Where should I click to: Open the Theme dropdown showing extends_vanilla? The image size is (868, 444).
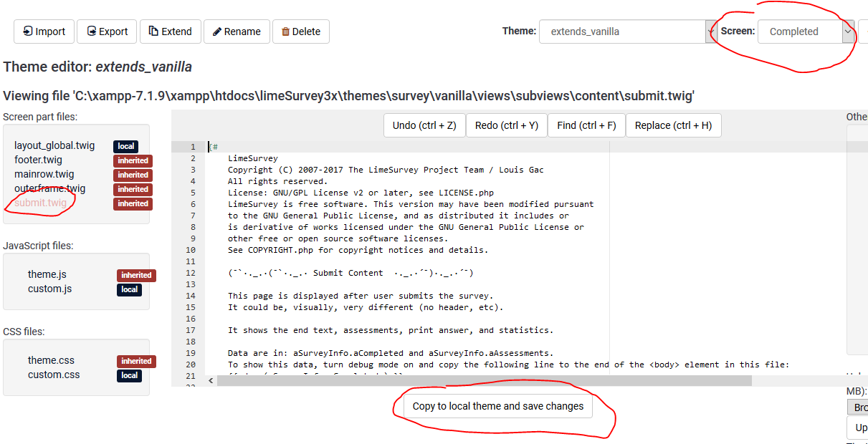tap(627, 32)
